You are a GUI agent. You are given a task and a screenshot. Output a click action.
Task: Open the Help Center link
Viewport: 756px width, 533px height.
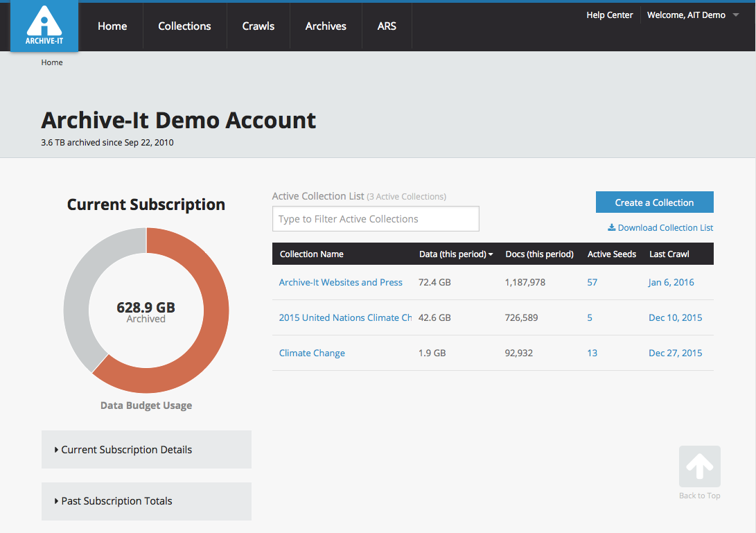[x=609, y=15]
